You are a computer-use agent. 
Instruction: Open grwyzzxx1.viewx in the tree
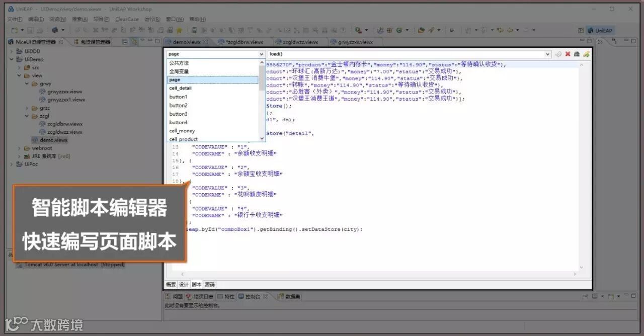click(66, 100)
